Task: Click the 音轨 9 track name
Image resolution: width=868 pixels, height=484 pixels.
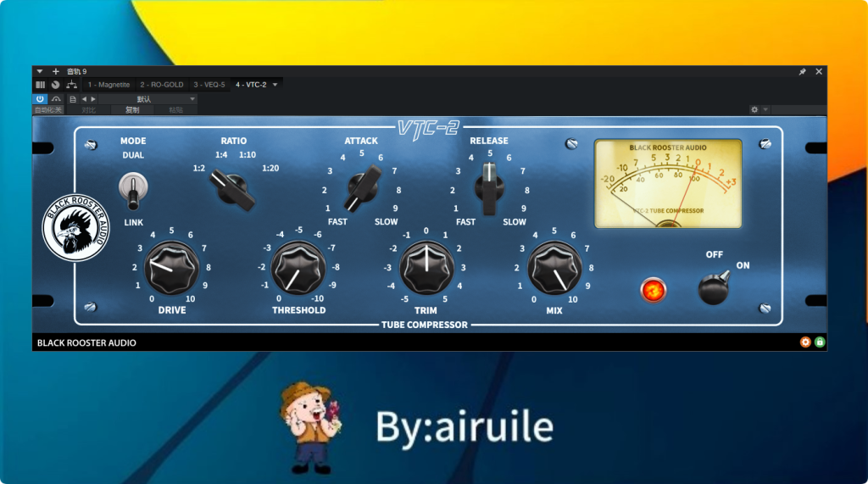Action: [x=76, y=71]
